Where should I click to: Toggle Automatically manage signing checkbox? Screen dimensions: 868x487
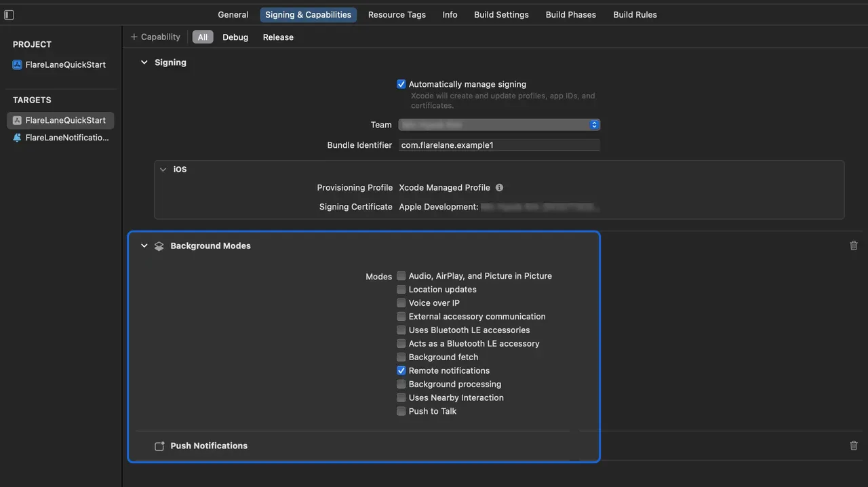401,84
